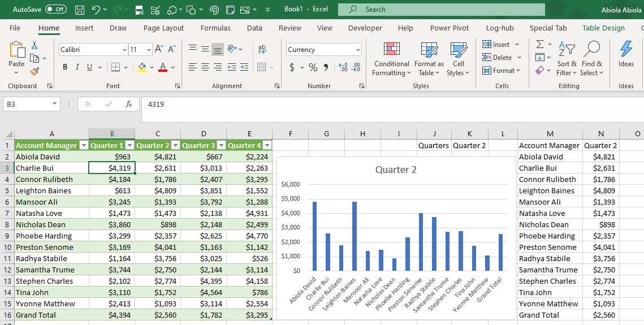Go to the Page Layout tab
The width and height of the screenshot is (644, 325).
pos(163,28)
